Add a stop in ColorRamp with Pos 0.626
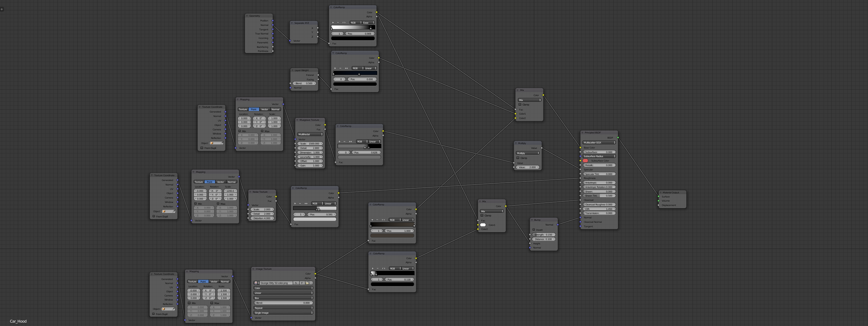The width and height of the screenshot is (868, 326). pos(339,141)
